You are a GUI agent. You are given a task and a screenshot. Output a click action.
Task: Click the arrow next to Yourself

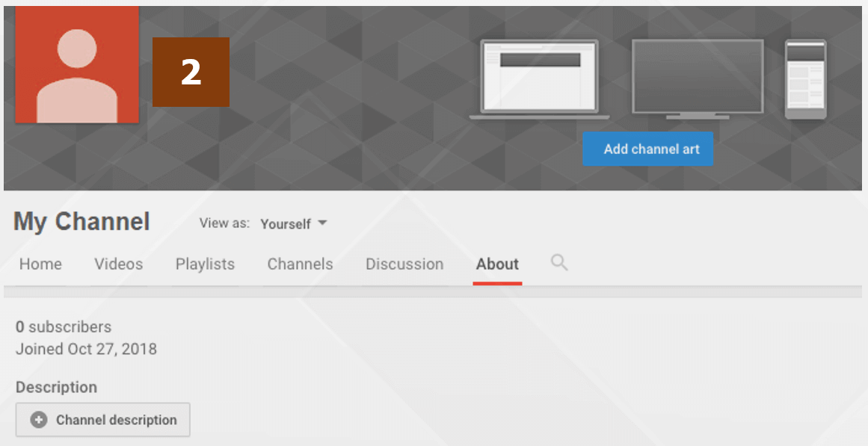322,223
